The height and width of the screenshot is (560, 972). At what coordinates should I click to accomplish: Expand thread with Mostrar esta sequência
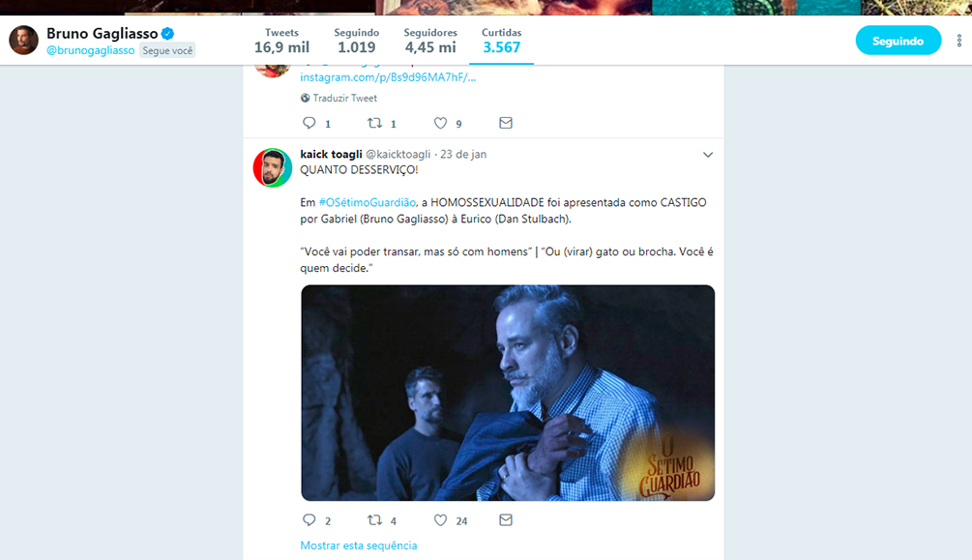coord(358,545)
